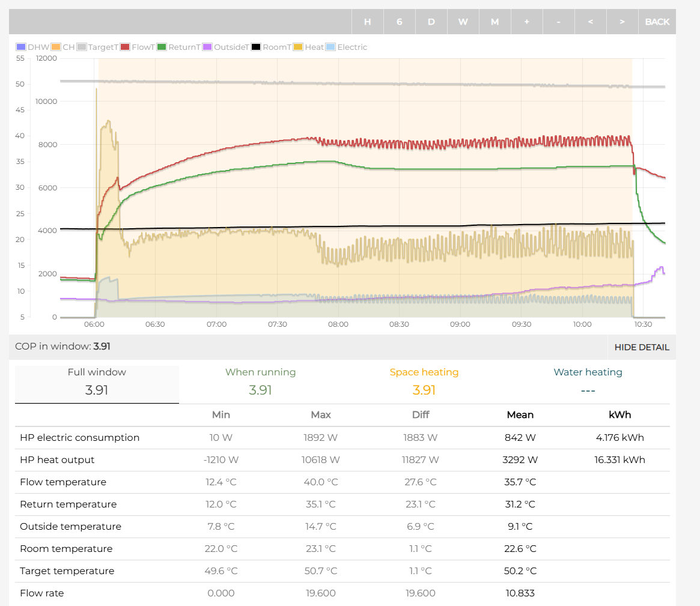This screenshot has width=700, height=606.
Task: Click HIDE DETAIL to collapse the stats
Action: (x=641, y=347)
